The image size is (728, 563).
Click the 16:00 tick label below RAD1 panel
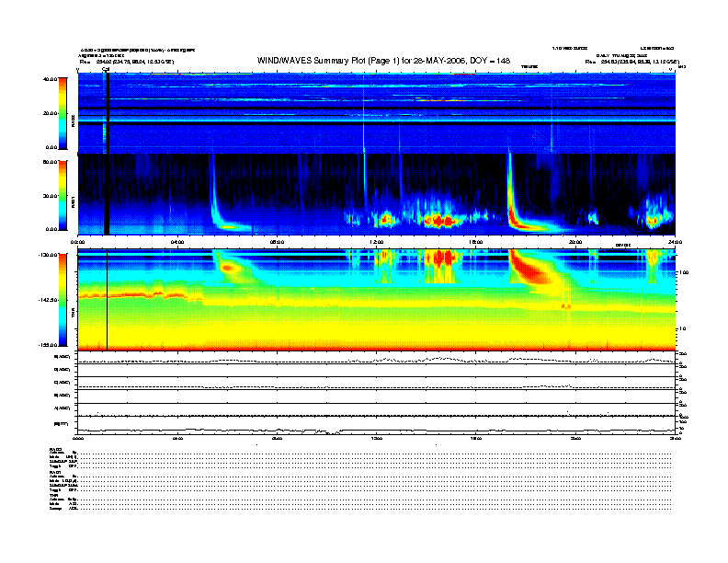[x=476, y=242]
